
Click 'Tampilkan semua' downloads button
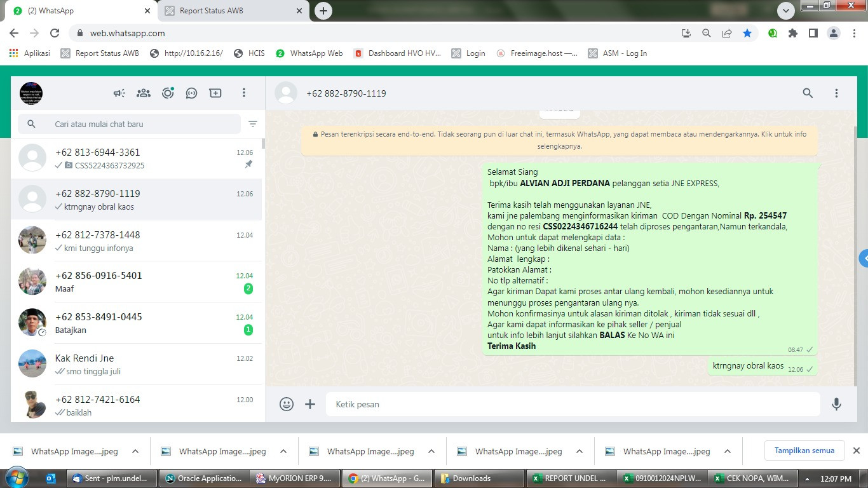click(804, 451)
